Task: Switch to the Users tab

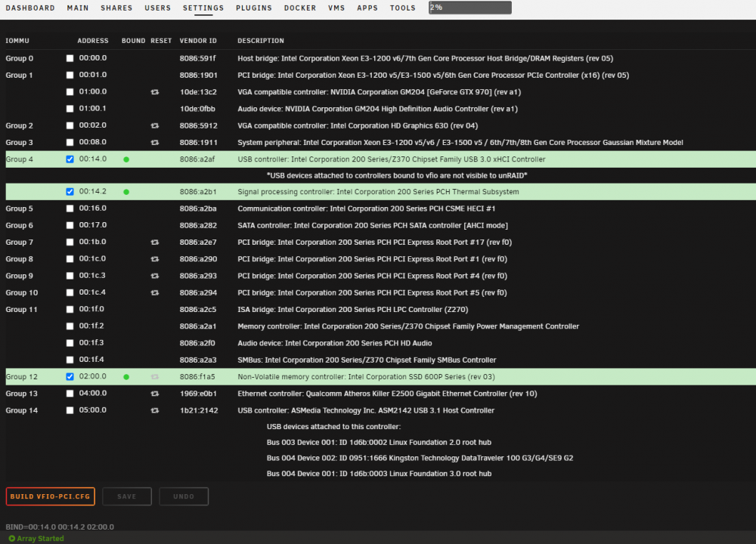Action: click(x=158, y=8)
